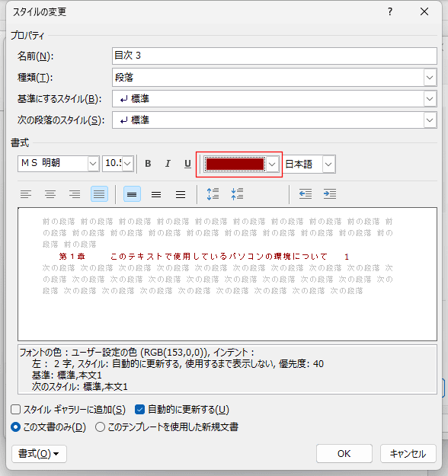Enable スタイル ギャラリーに追加 checkbox
Viewport: 448px width, 476px height.
click(x=15, y=410)
